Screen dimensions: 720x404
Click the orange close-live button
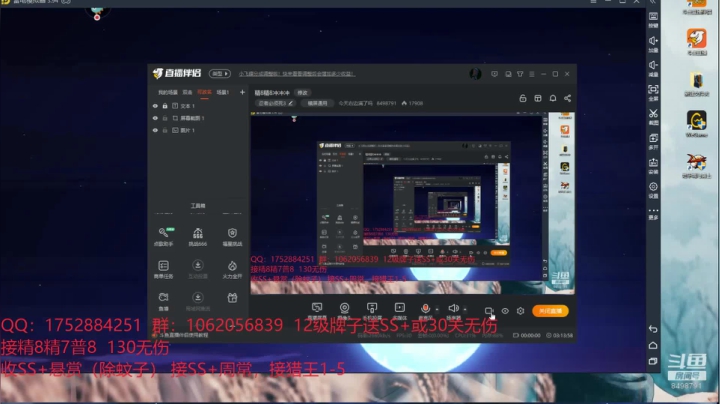550,311
